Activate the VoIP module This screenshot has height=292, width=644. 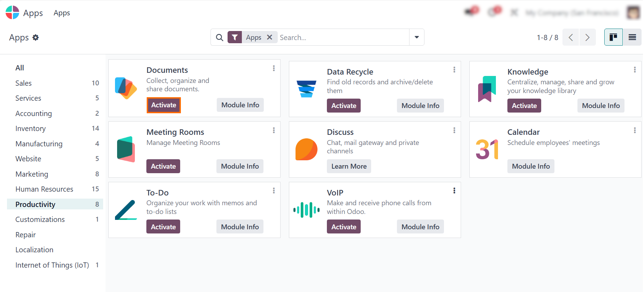pos(344,227)
